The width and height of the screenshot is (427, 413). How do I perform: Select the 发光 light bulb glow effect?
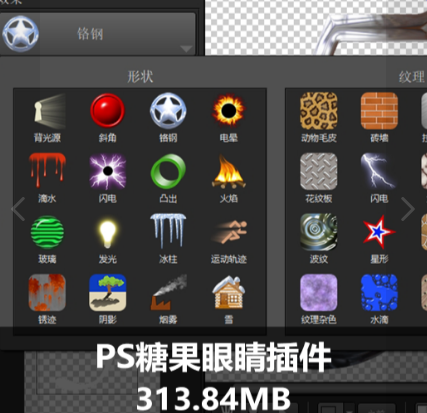click(x=107, y=233)
